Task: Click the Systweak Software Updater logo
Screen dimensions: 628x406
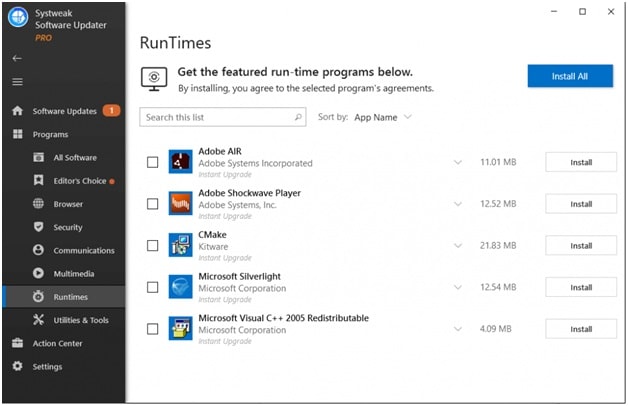Action: [18, 17]
